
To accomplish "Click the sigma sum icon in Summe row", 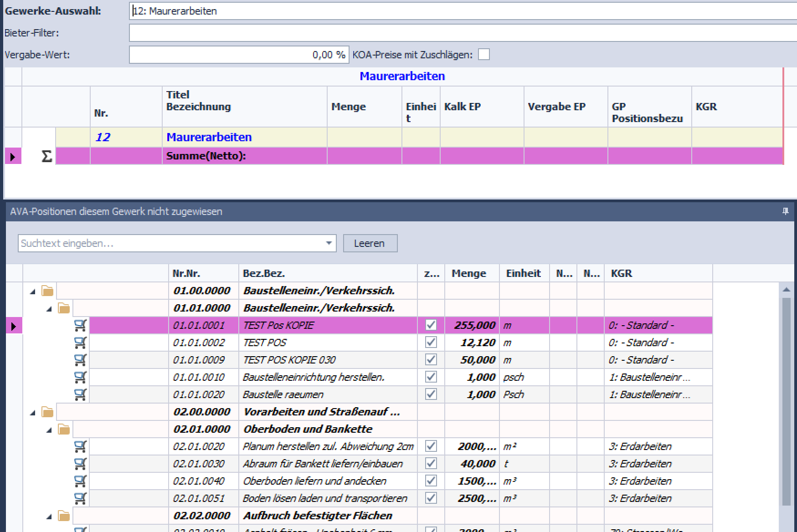I will [46, 156].
